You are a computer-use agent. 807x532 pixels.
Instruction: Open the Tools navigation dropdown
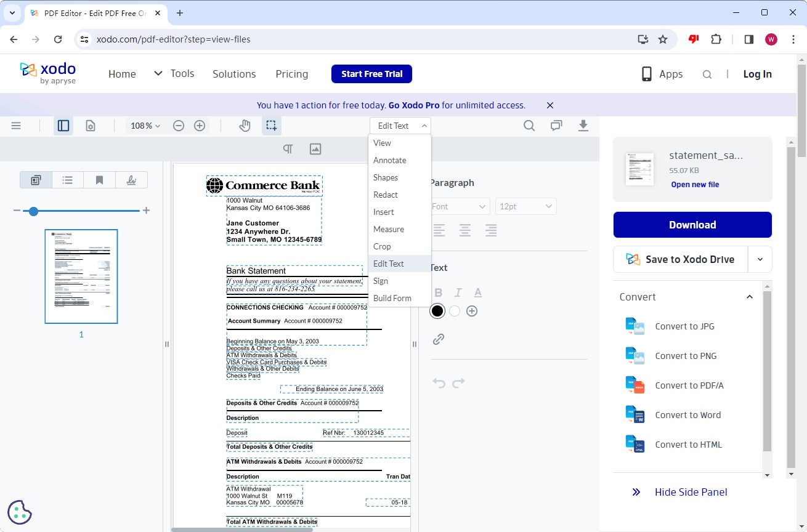click(x=174, y=73)
